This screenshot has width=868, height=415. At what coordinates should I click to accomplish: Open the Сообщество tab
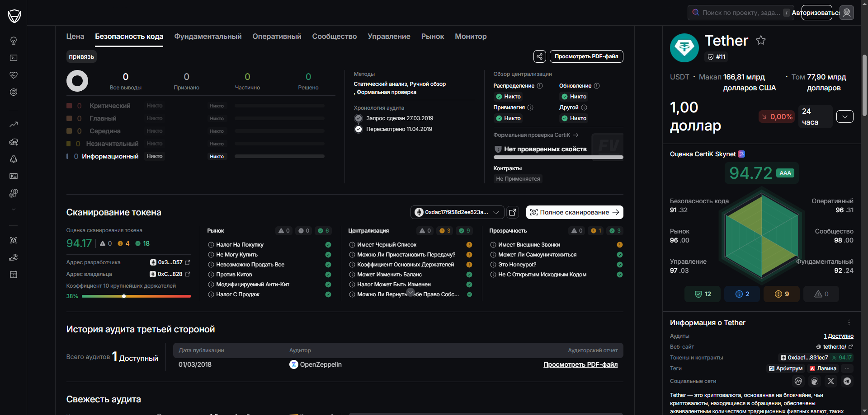334,37
